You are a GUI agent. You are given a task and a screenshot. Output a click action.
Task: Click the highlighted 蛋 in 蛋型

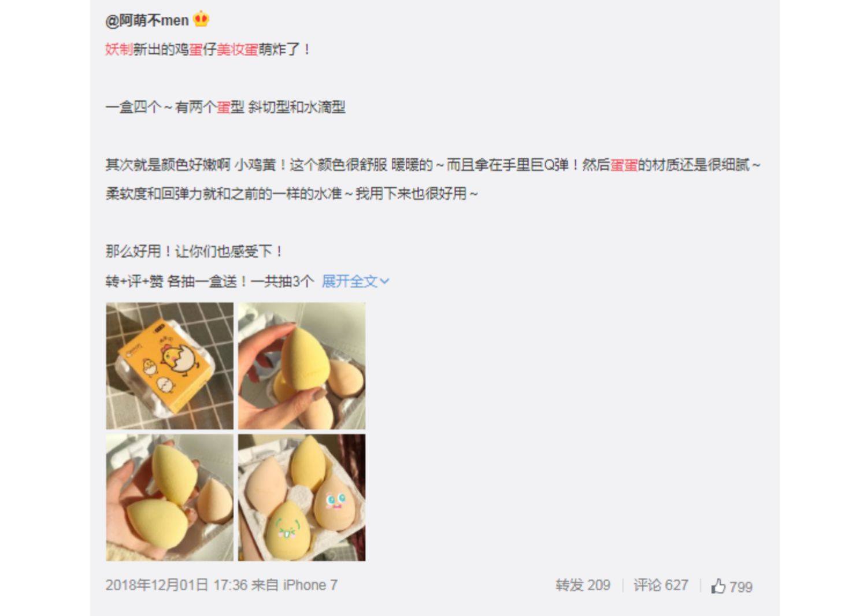(224, 107)
